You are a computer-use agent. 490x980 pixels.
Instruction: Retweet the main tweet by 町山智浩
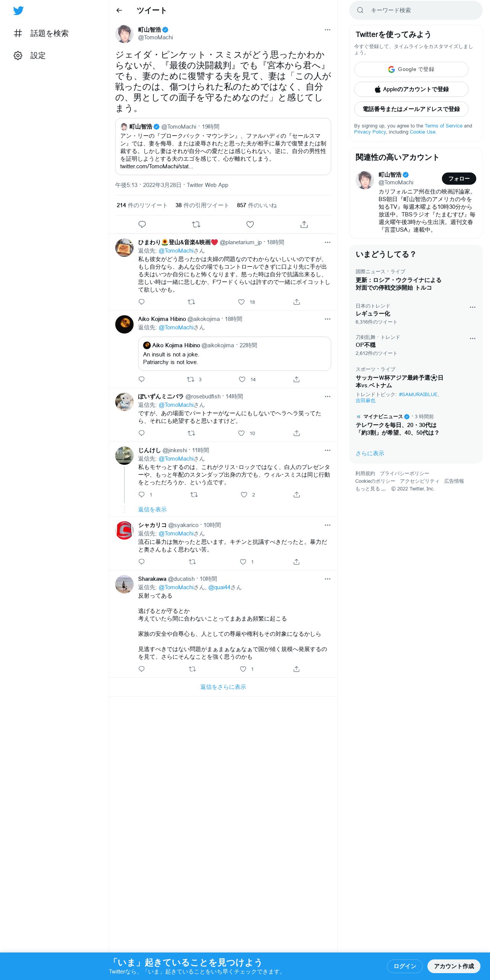[196, 224]
